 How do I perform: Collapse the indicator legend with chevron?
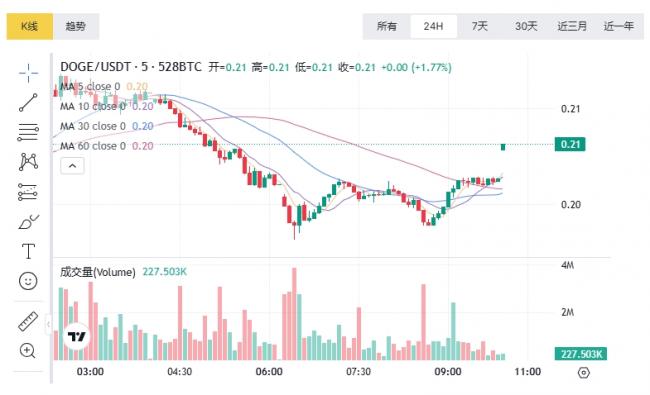click(72, 166)
